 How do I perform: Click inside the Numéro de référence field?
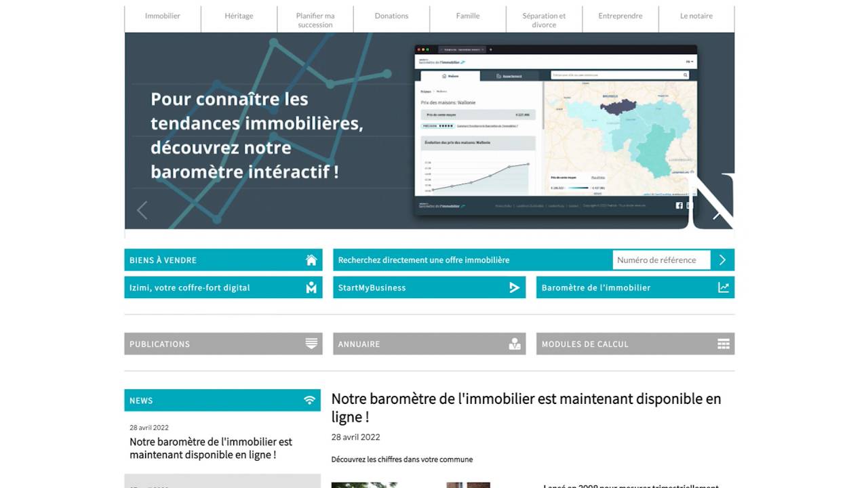(661, 260)
